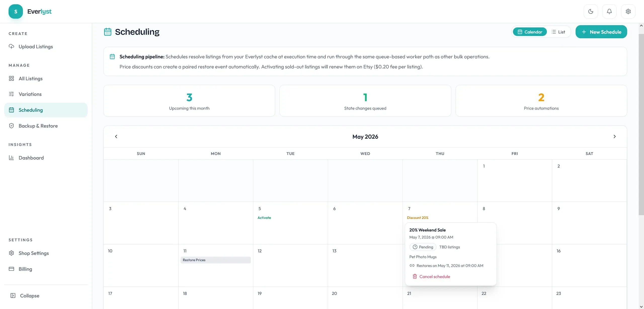This screenshot has width=644, height=309.
Task: Open Variations section
Action: pos(46,94)
